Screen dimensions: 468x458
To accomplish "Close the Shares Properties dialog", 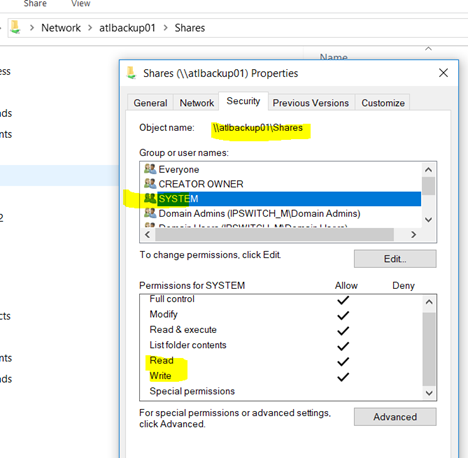I will (443, 73).
